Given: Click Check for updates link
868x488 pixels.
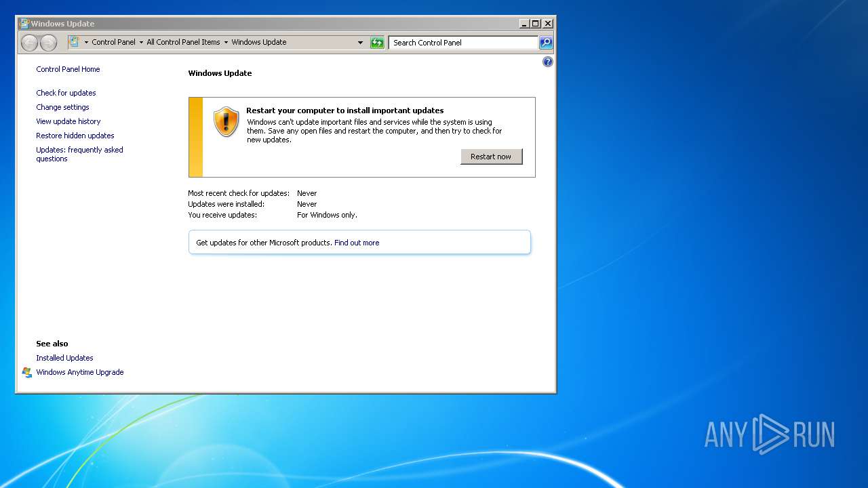Looking at the screenshot, I should pyautogui.click(x=66, y=93).
